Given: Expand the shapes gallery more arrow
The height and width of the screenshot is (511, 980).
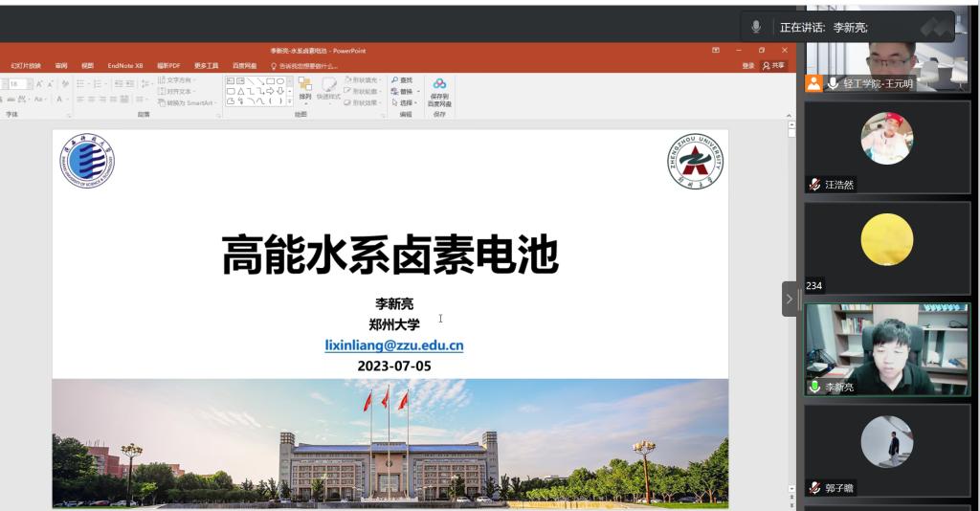Looking at the screenshot, I should pos(290,100).
